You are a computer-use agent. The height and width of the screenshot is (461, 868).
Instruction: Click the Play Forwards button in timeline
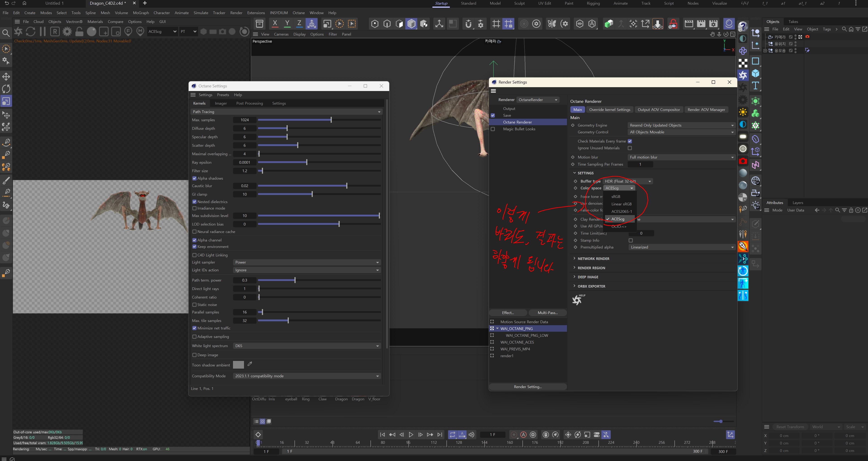[x=411, y=434]
